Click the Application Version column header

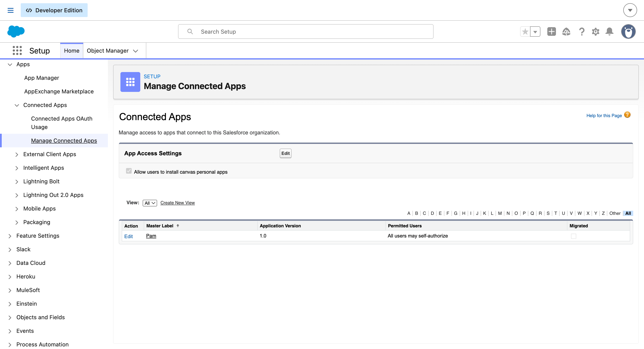coord(280,226)
